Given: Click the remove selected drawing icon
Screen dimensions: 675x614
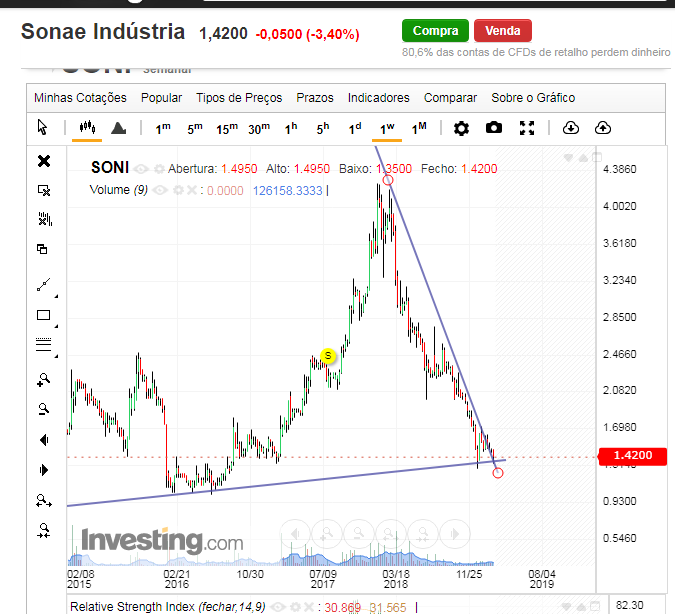Looking at the screenshot, I should pos(43,190).
